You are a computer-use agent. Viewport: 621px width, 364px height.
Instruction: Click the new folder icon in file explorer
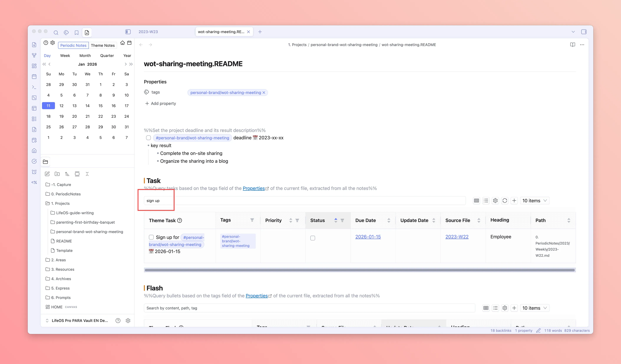57,174
